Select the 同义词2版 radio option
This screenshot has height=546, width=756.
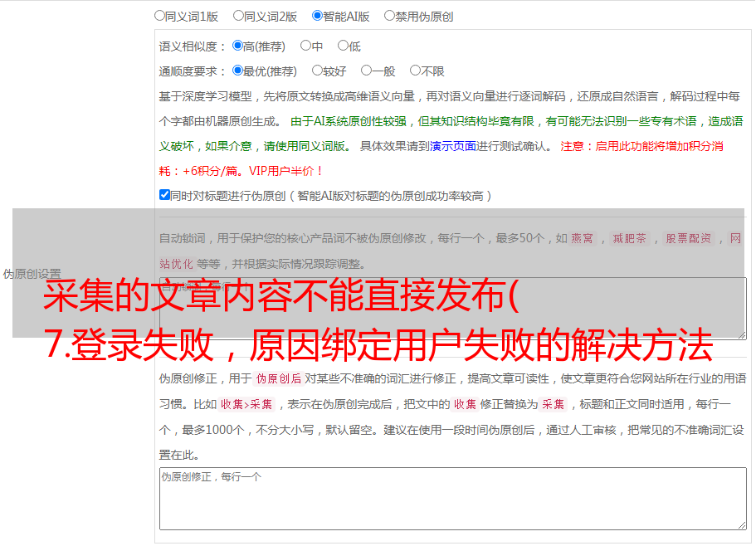tap(238, 16)
